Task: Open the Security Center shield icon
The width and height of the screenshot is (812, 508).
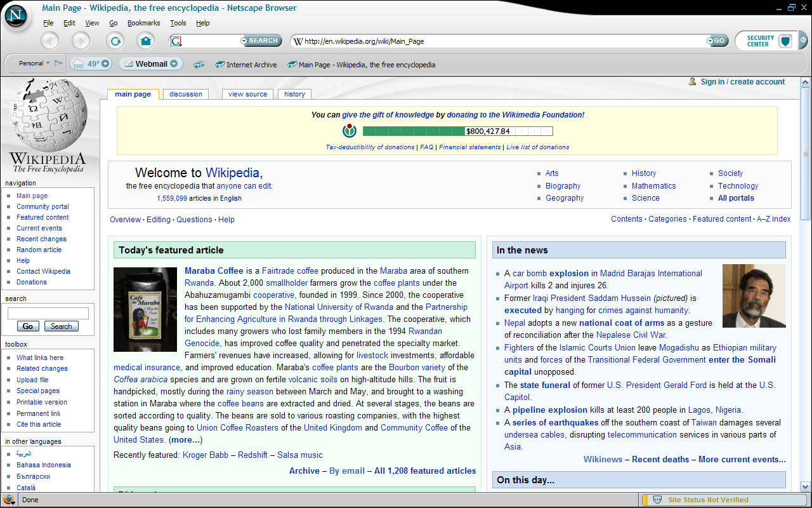Action: click(x=786, y=41)
